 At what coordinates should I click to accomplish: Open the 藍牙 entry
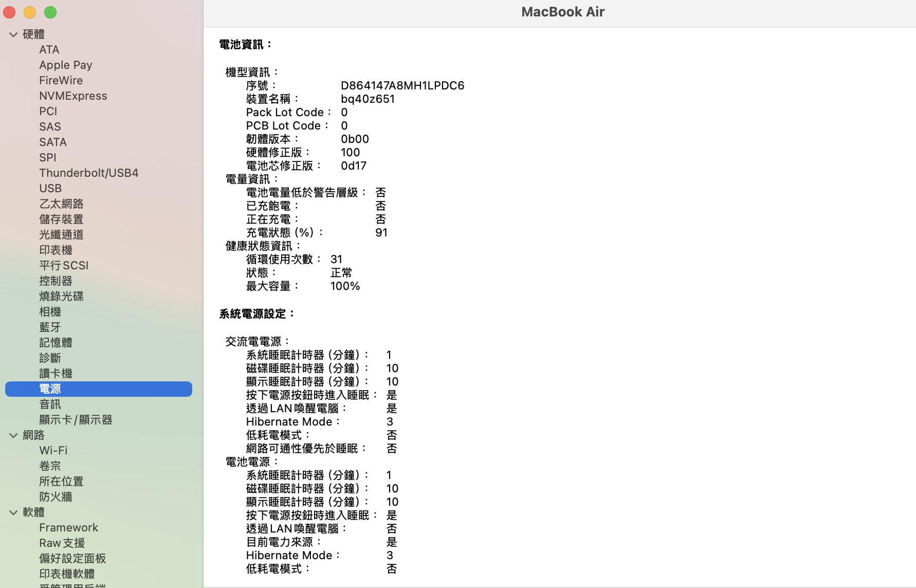50,327
